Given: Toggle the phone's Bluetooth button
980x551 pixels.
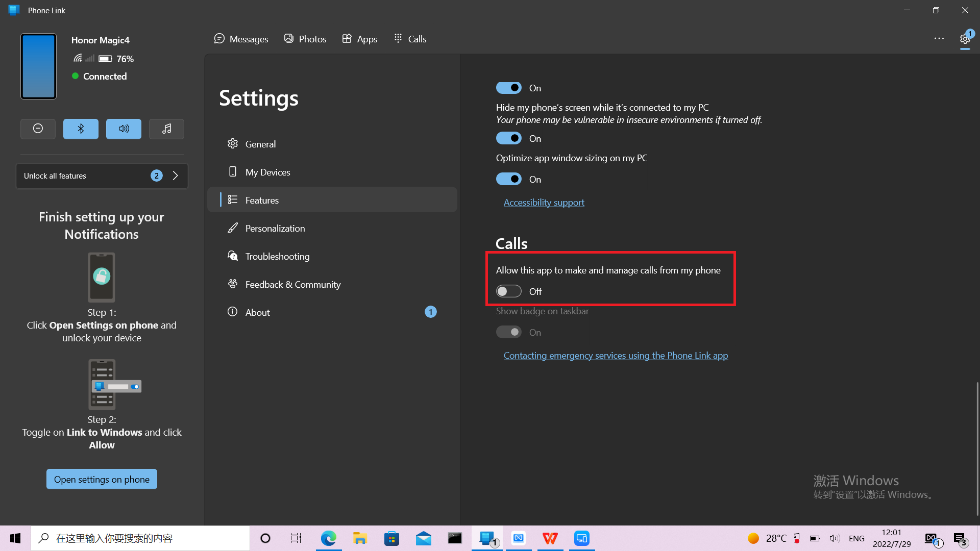Looking at the screenshot, I should 81,129.
